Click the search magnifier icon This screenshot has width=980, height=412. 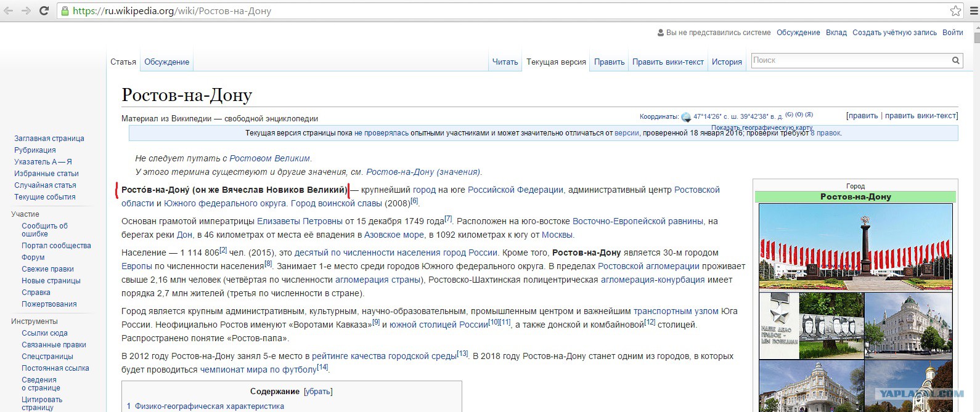955,60
